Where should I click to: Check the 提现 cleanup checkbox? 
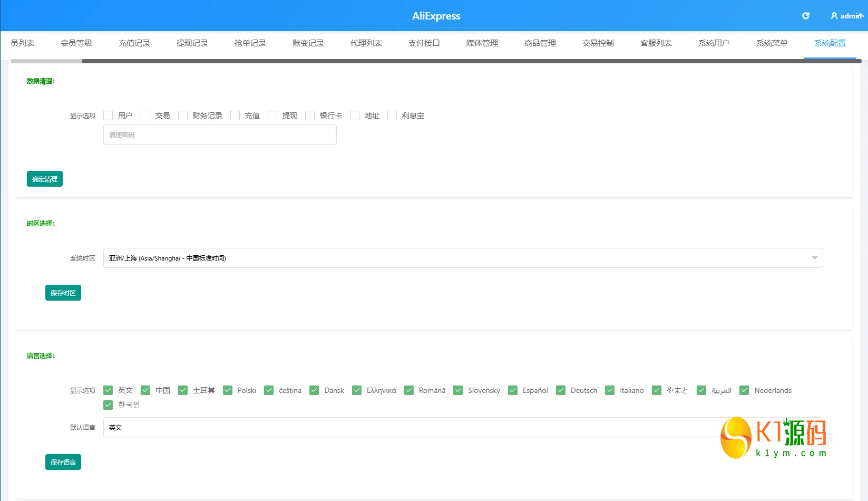[x=272, y=115]
